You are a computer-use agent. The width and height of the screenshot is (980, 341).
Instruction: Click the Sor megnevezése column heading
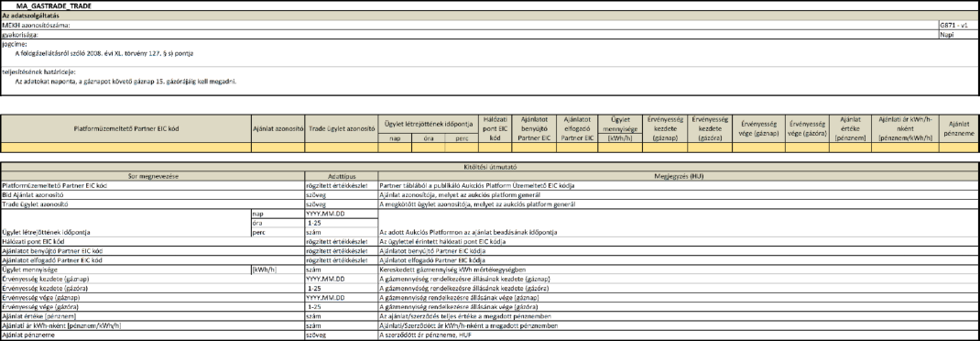pyautogui.click(x=153, y=176)
